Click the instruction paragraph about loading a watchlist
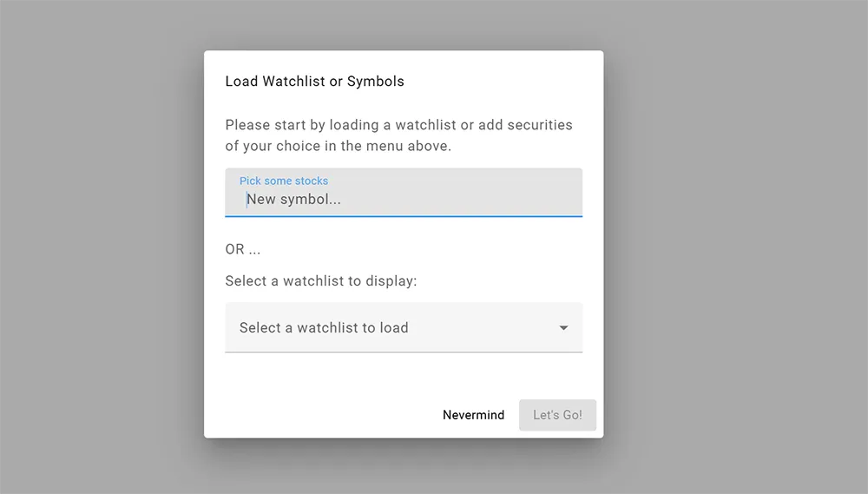 click(398, 135)
